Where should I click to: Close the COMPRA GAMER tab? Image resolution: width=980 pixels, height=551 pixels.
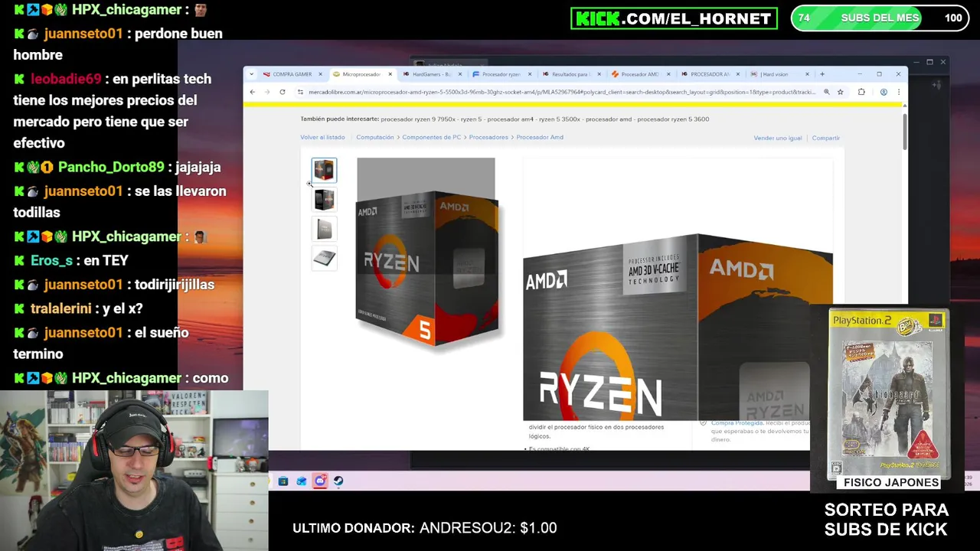tap(320, 74)
